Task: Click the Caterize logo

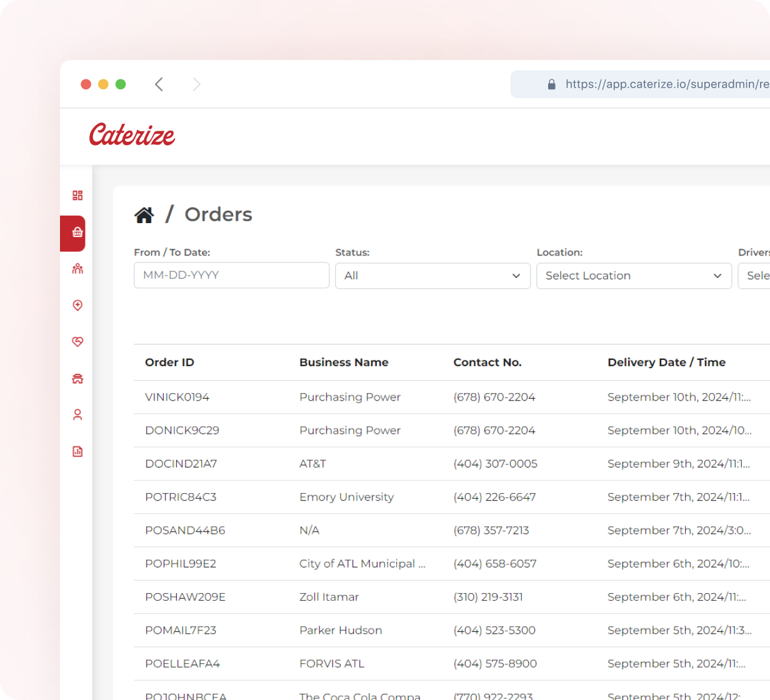Action: (x=132, y=135)
